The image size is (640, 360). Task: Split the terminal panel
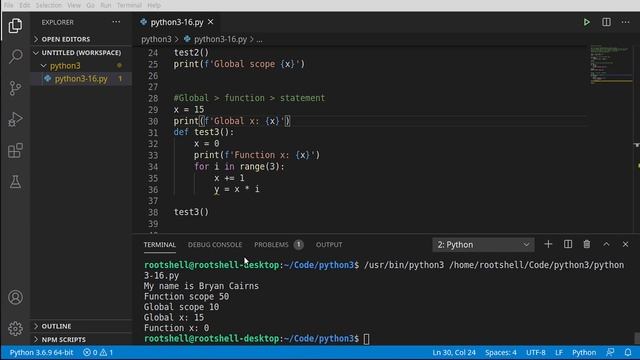568,244
